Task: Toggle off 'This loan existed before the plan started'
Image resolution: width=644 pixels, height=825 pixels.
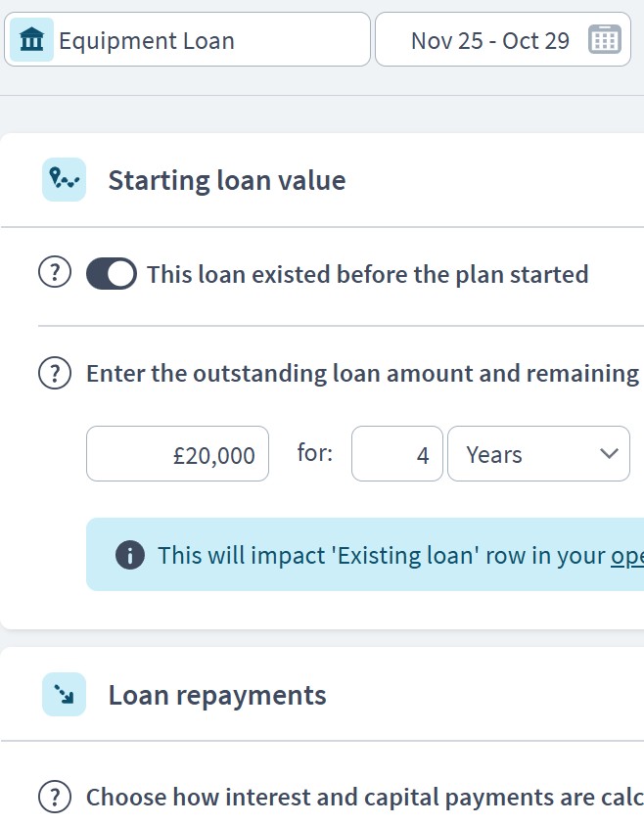Action: click(x=111, y=273)
